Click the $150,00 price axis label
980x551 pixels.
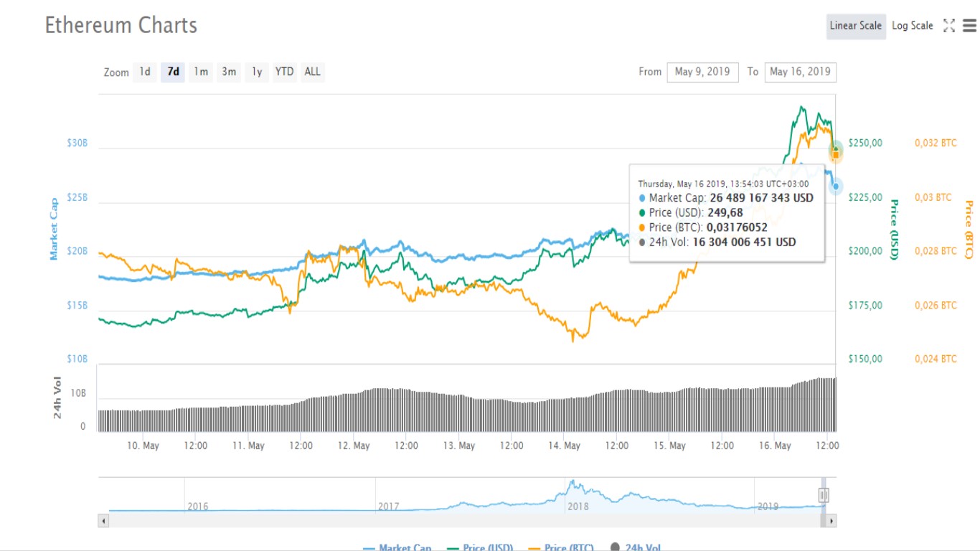[865, 359]
